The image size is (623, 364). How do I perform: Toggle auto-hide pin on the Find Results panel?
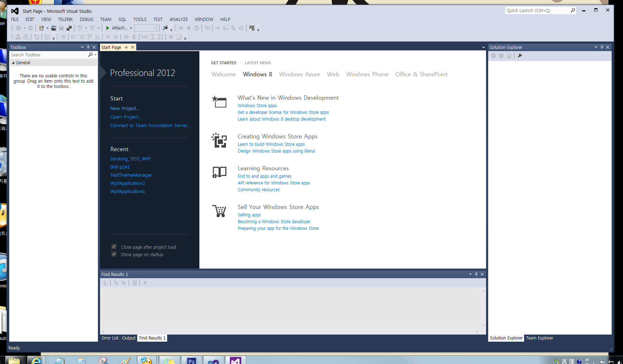(x=476, y=274)
